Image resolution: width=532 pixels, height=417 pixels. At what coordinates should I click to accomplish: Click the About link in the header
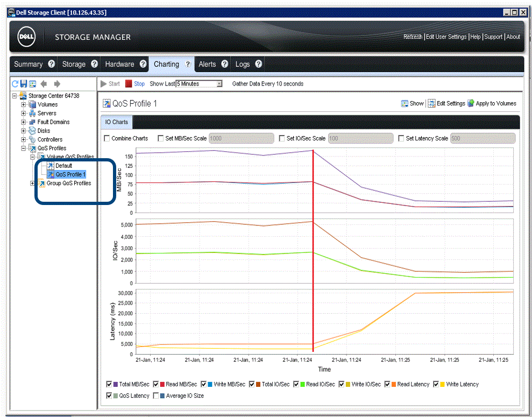click(x=513, y=37)
